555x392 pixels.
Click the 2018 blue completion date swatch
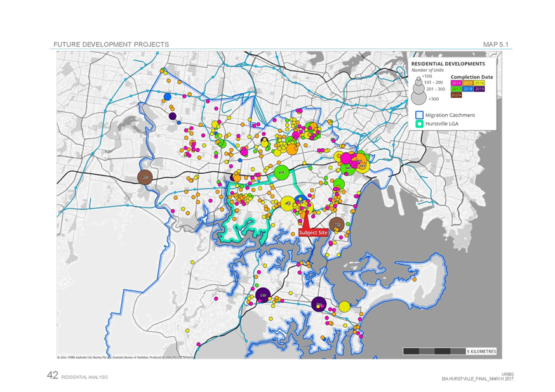point(468,89)
